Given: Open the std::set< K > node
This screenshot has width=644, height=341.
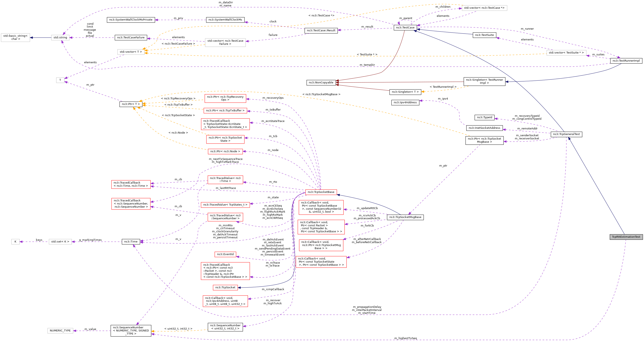Looking at the screenshot, I should coord(60,242).
